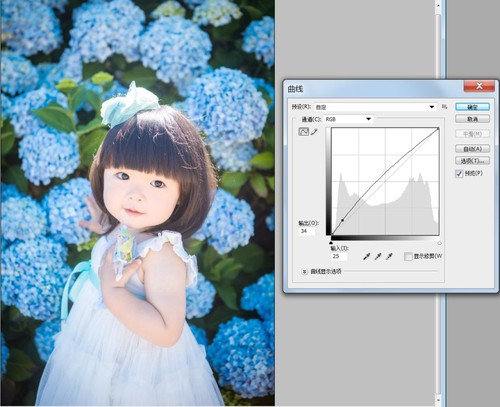Pick the white point eyedropper
500x407 pixels.
click(389, 256)
